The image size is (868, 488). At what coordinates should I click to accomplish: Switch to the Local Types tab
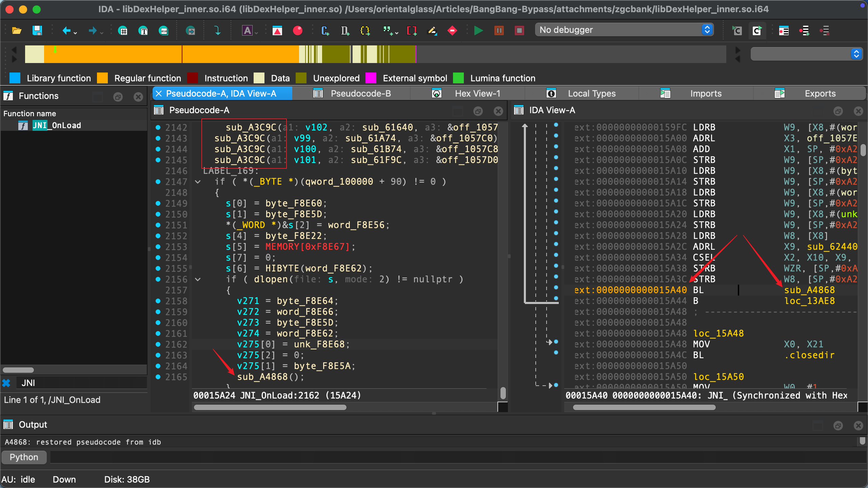coord(582,94)
